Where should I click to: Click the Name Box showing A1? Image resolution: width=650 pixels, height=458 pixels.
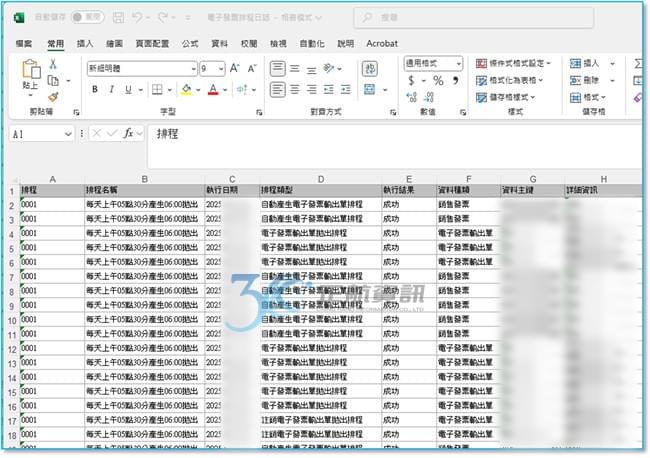(x=41, y=134)
